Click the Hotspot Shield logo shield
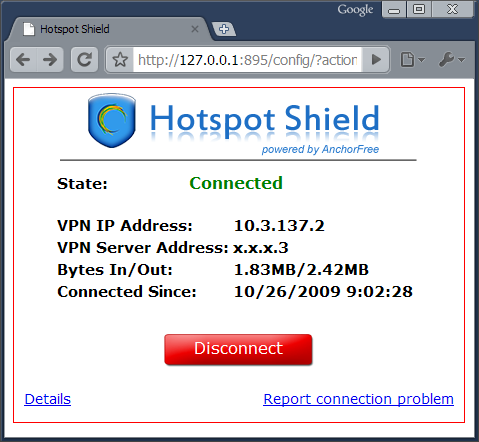This screenshot has height=442, width=479. click(112, 121)
